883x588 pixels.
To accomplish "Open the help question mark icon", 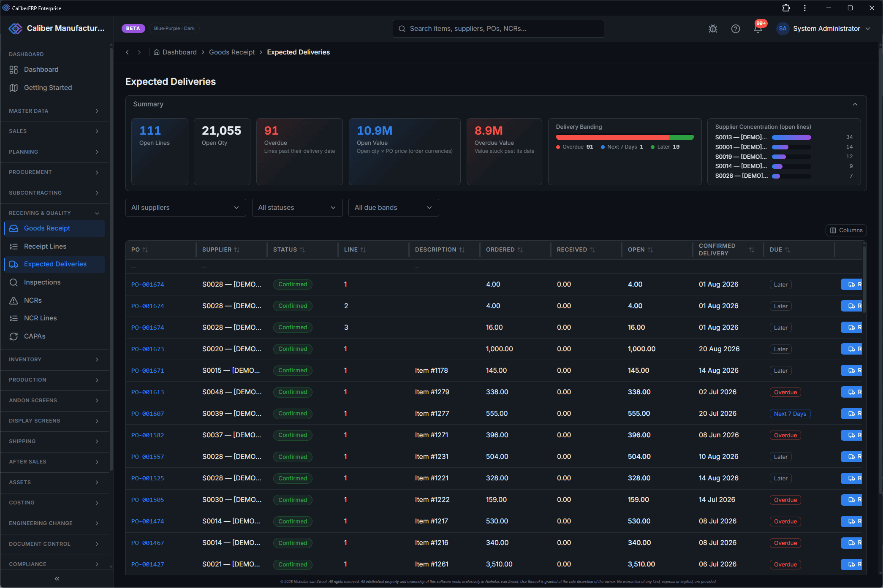I will (x=736, y=29).
